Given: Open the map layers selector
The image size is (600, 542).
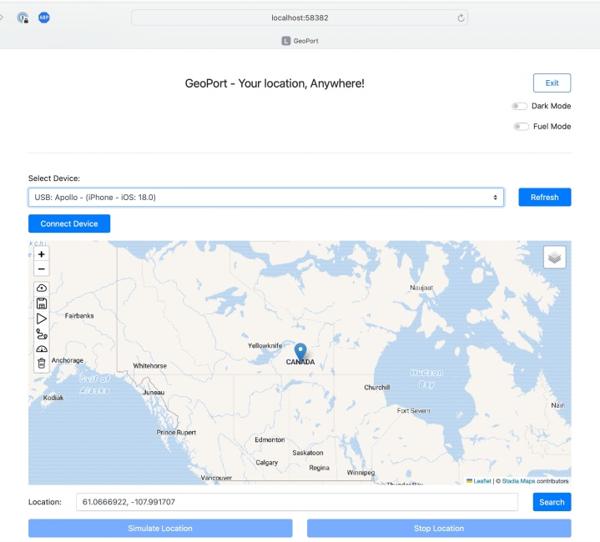Looking at the screenshot, I should click(555, 257).
